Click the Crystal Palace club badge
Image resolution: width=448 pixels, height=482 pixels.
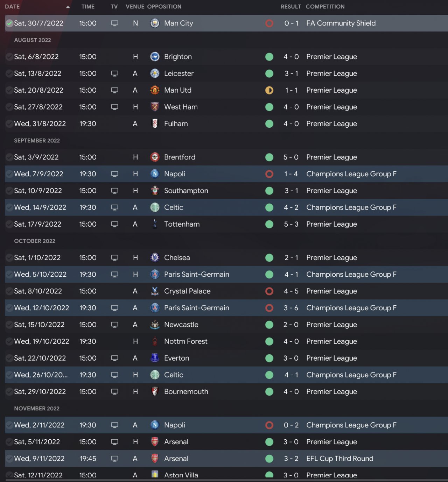(155, 291)
